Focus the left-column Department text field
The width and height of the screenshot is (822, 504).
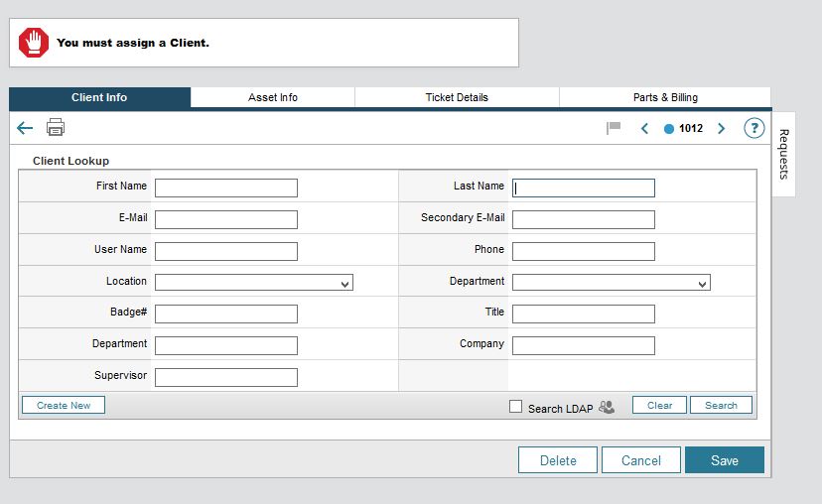tap(226, 345)
